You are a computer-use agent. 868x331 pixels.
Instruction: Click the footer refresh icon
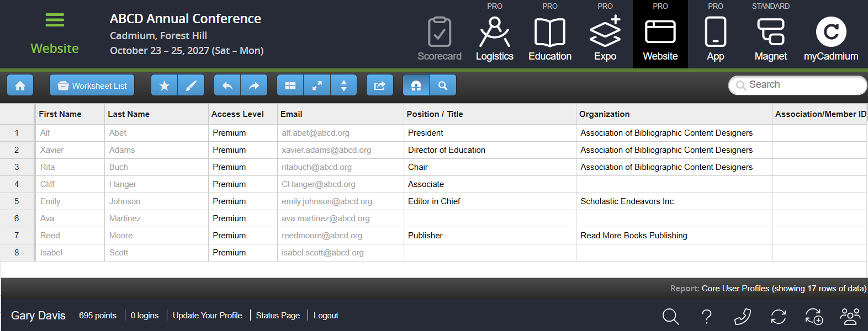[x=779, y=316]
